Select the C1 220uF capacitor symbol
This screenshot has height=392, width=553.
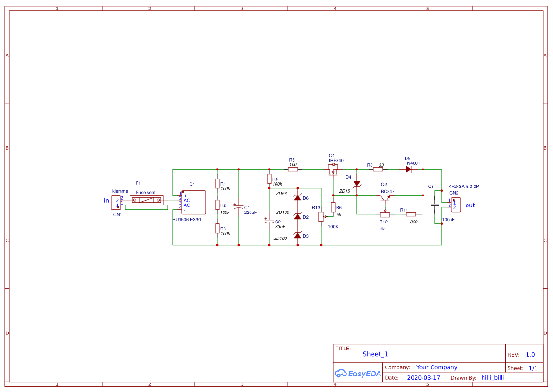(239, 208)
